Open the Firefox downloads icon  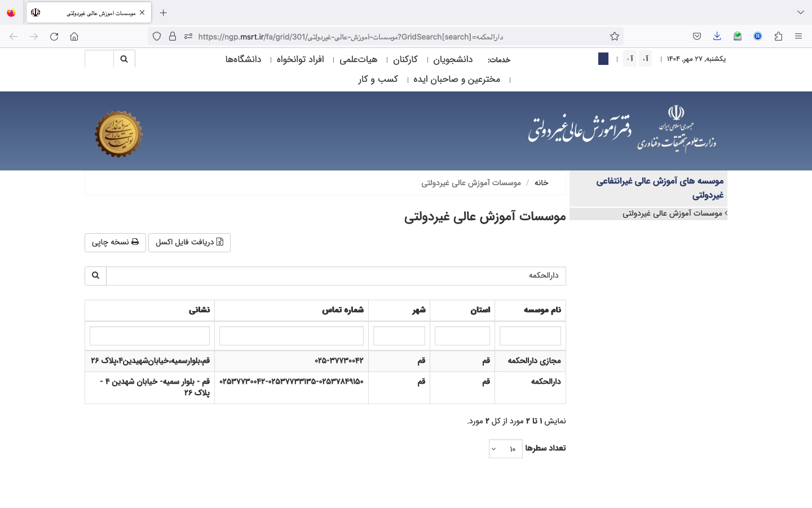(717, 37)
